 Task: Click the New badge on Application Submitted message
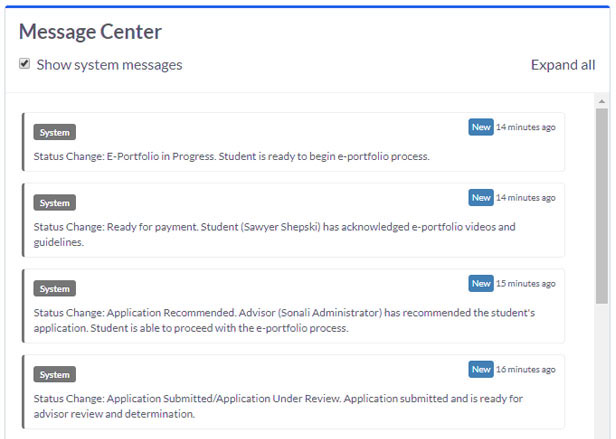click(481, 369)
